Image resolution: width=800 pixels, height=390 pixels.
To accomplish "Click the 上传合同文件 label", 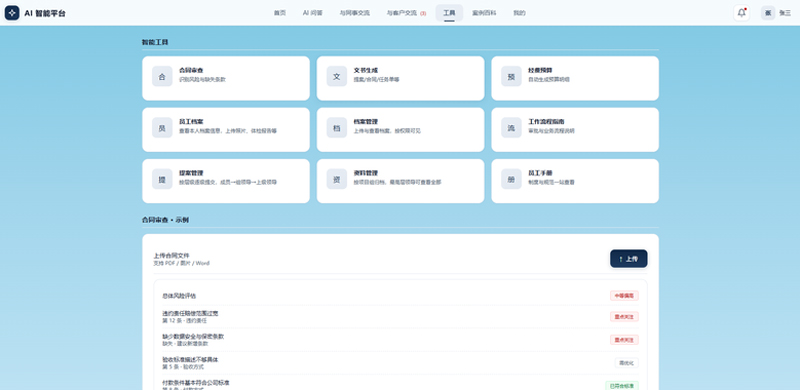I will click(x=171, y=256).
